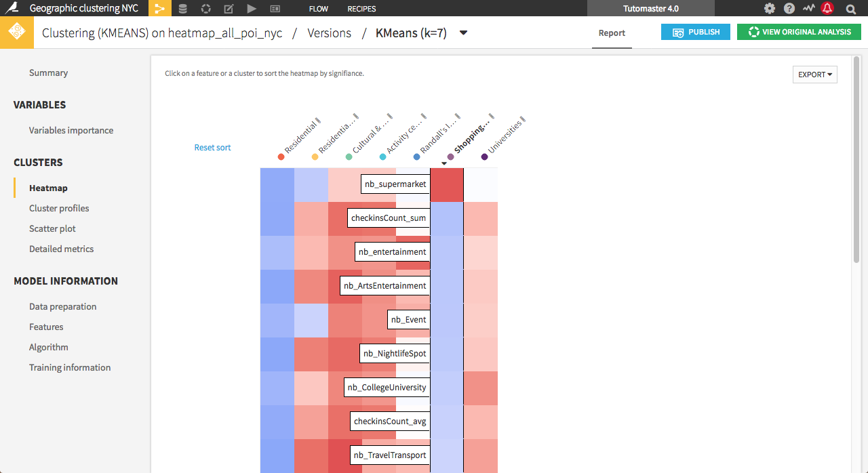The image size is (868, 473).
Task: Click the Jobs play icon in top bar
Action: pyautogui.click(x=252, y=9)
